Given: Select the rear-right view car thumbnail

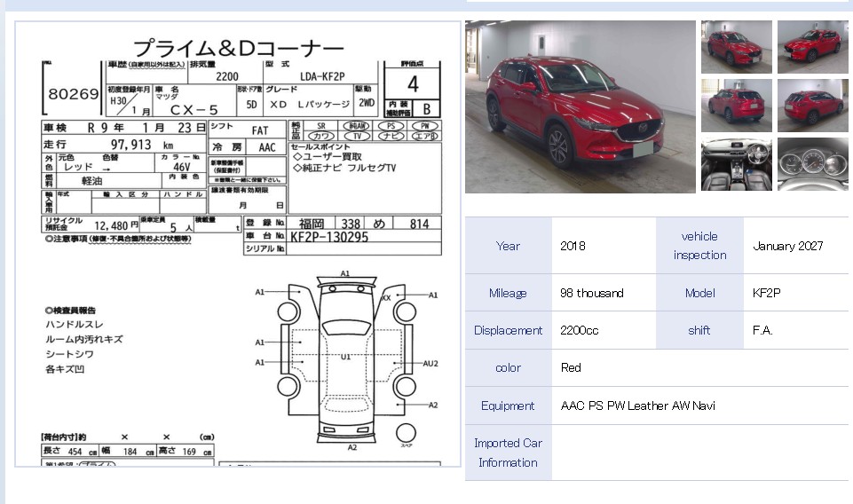Looking at the screenshot, I should (812, 106).
